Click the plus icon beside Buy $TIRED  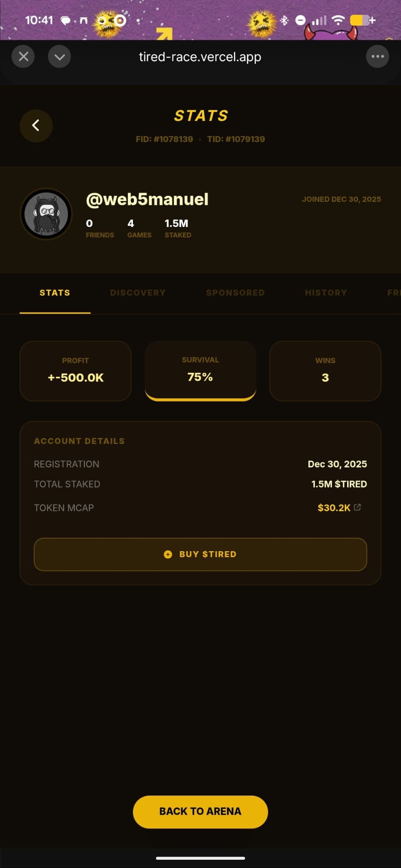click(168, 554)
